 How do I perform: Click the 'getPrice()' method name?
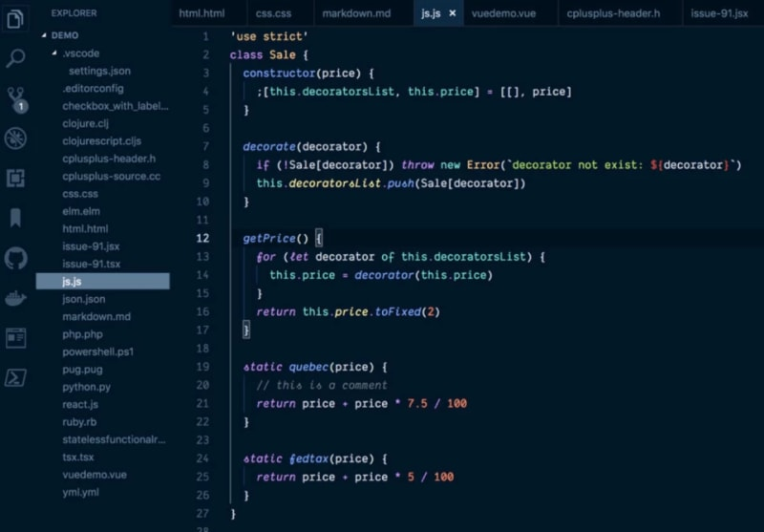tap(275, 238)
